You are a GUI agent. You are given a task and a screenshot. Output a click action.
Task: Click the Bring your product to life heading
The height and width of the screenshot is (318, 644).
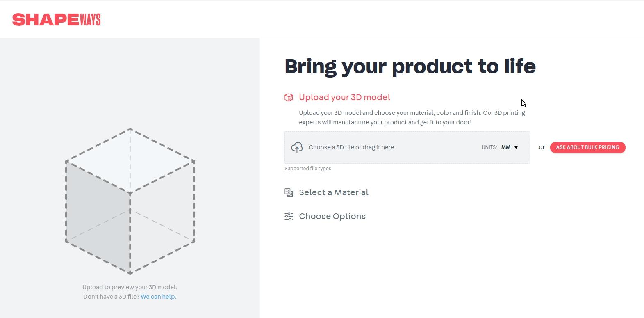pos(410,66)
